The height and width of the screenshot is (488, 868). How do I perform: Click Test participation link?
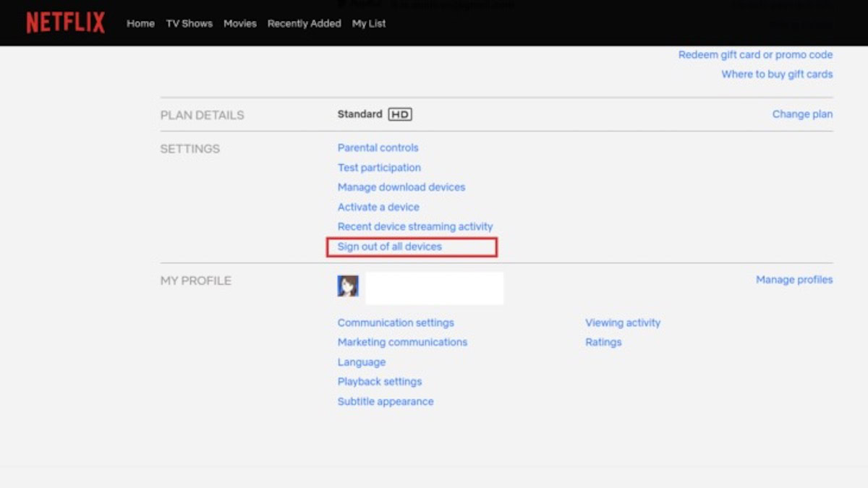pos(379,168)
